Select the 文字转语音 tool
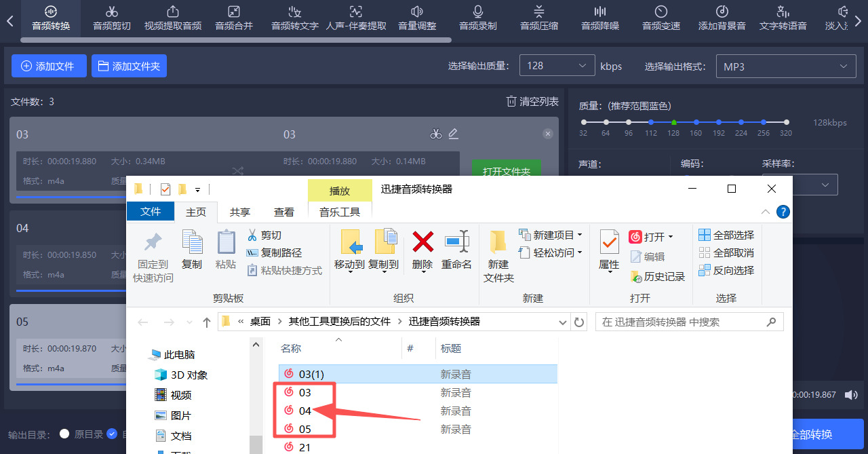The image size is (868, 454). 783,18
